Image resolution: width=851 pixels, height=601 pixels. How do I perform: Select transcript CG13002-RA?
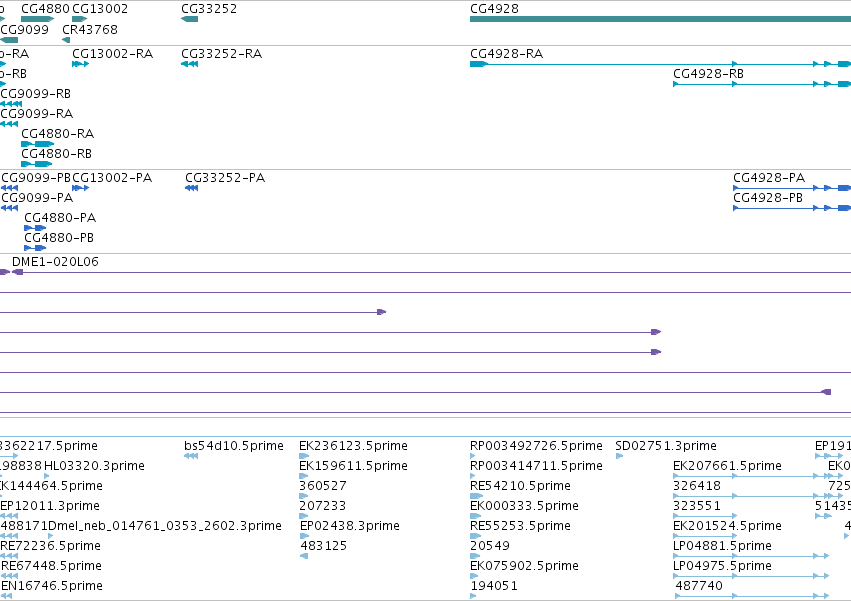tap(112, 54)
